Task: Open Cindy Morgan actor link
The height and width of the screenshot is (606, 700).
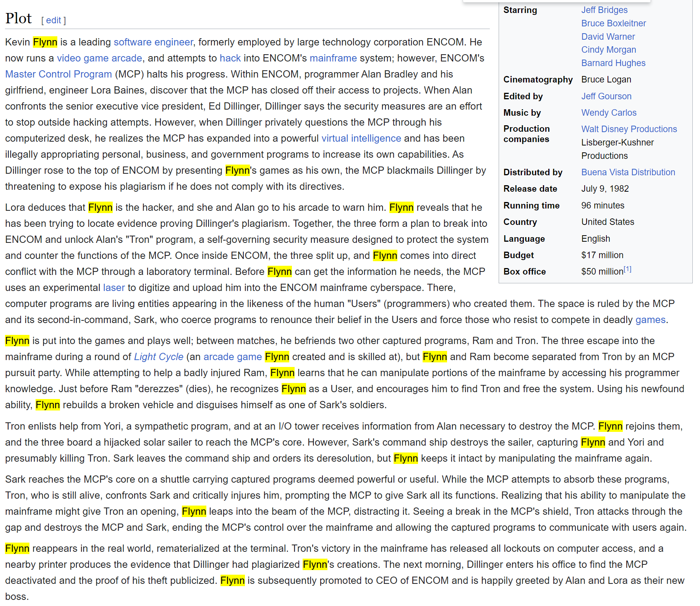Action: (609, 50)
